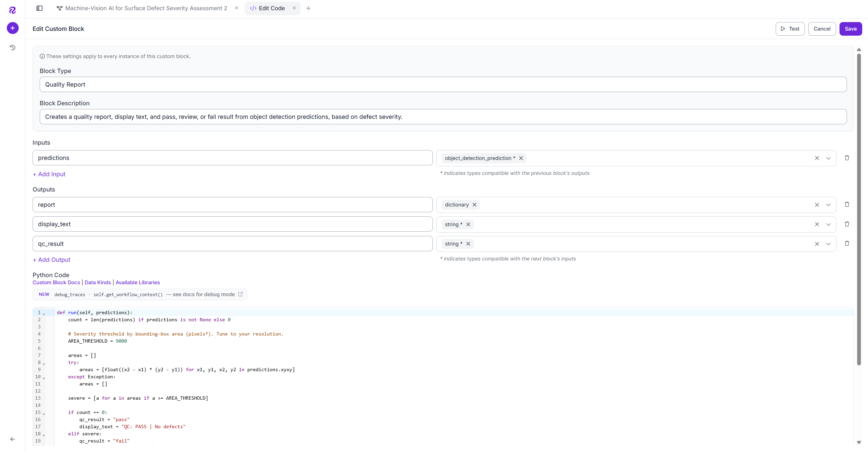The image size is (868, 452).
Task: Click Add Output link
Action: pyautogui.click(x=52, y=260)
